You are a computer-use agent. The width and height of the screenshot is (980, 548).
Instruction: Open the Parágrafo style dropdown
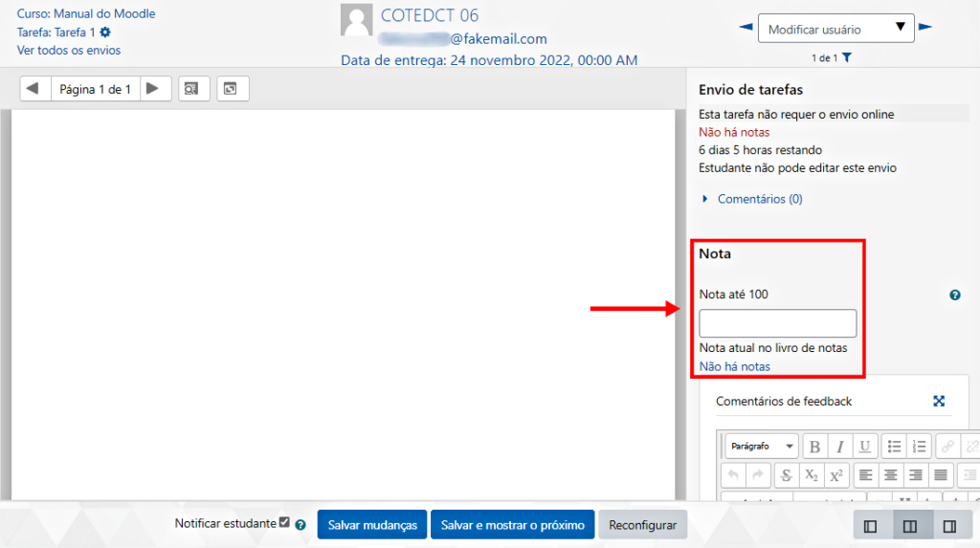(x=761, y=447)
